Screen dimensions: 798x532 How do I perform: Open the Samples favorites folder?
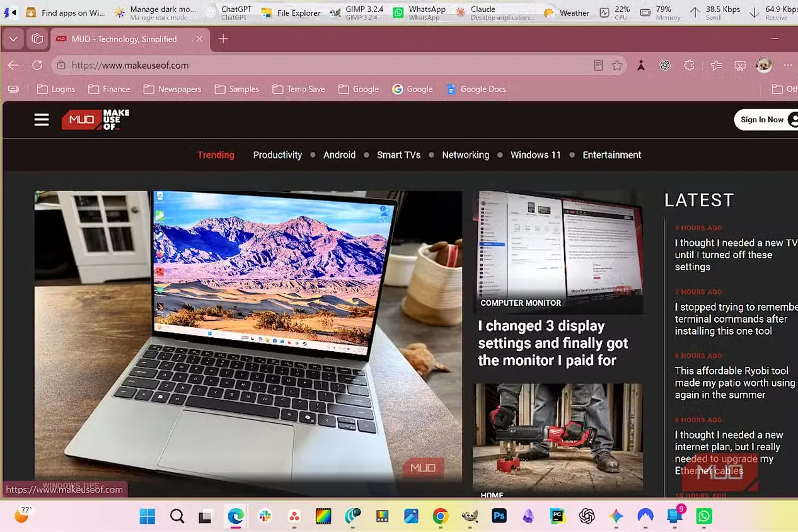[x=237, y=89]
